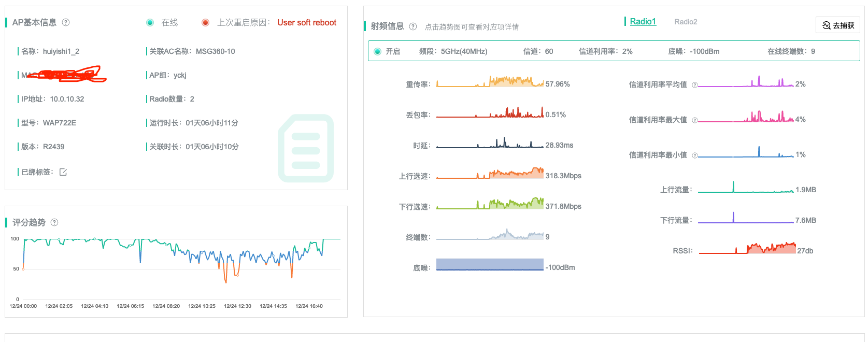Screen dimensions: 868x342
Task: Switch to the Radio1 tab
Action: tap(643, 22)
